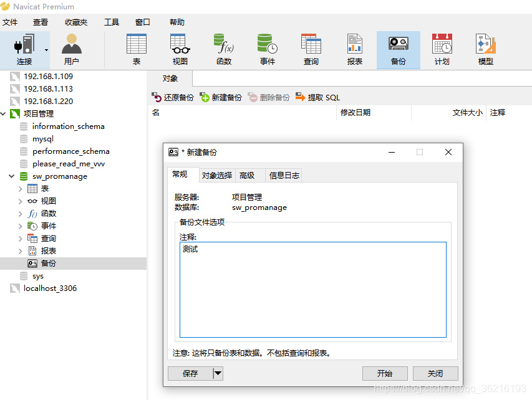Select connection 192.168.1.220
Image resolution: width=532 pixels, height=400 pixels.
coord(48,102)
